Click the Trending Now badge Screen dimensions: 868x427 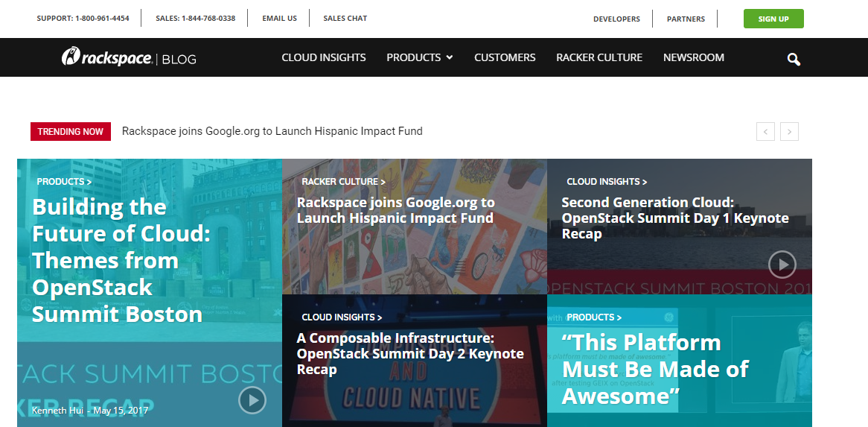click(x=70, y=131)
